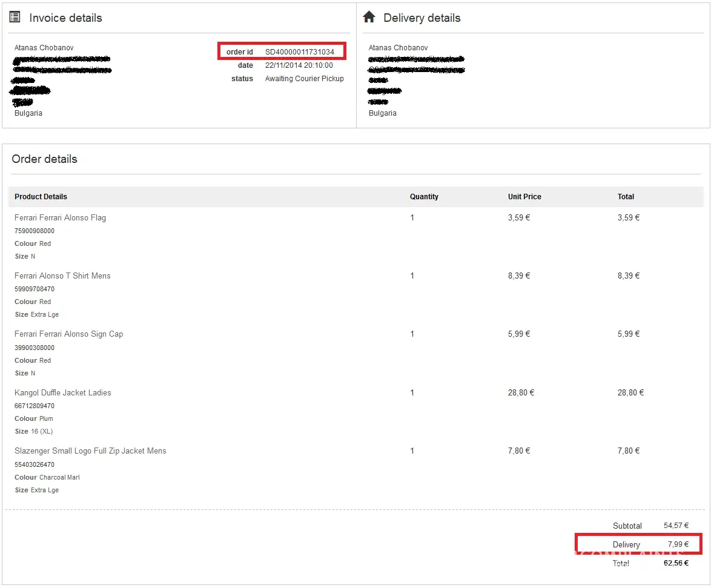The height and width of the screenshot is (588, 714).
Task: Click the Delivery charge of 7,99 €
Action: (x=678, y=544)
